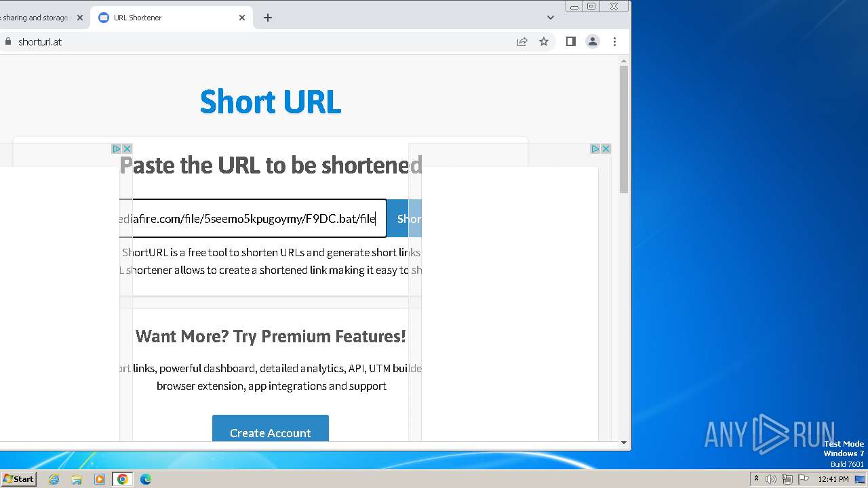Image resolution: width=868 pixels, height=488 pixels.
Task: Share this page icon in address bar
Action: (x=522, y=41)
